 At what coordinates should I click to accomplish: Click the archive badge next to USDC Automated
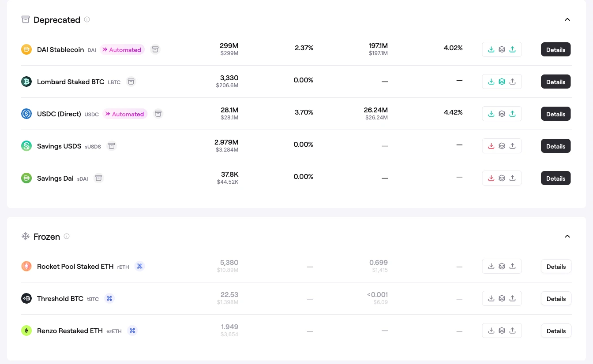pyautogui.click(x=158, y=114)
